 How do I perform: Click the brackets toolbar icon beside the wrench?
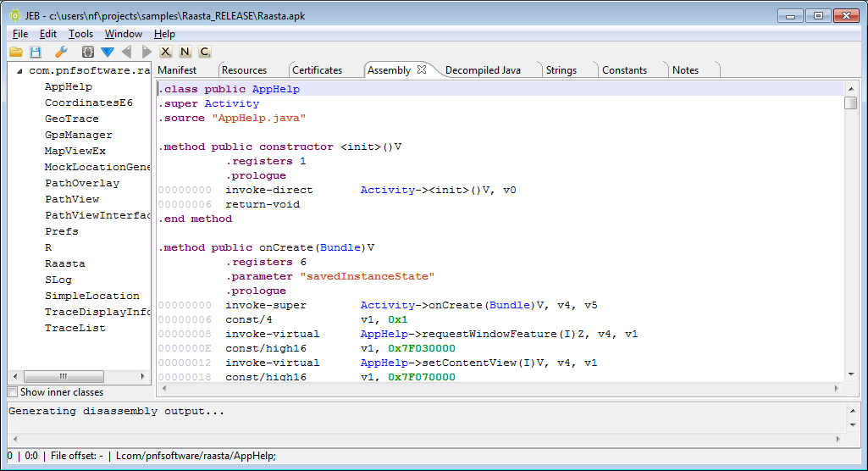coord(87,52)
